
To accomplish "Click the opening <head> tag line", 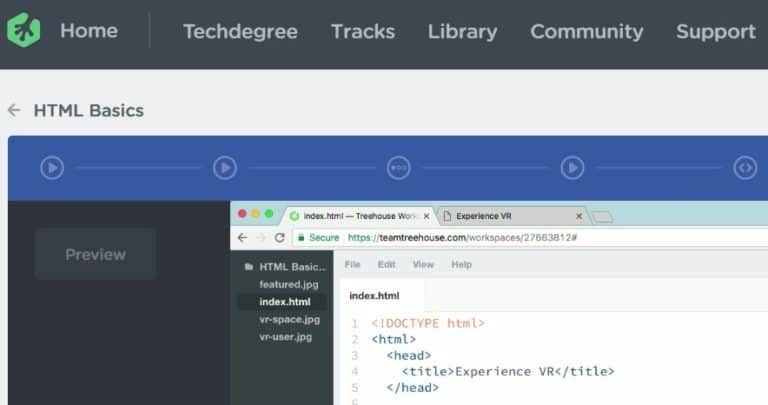I will tap(408, 356).
